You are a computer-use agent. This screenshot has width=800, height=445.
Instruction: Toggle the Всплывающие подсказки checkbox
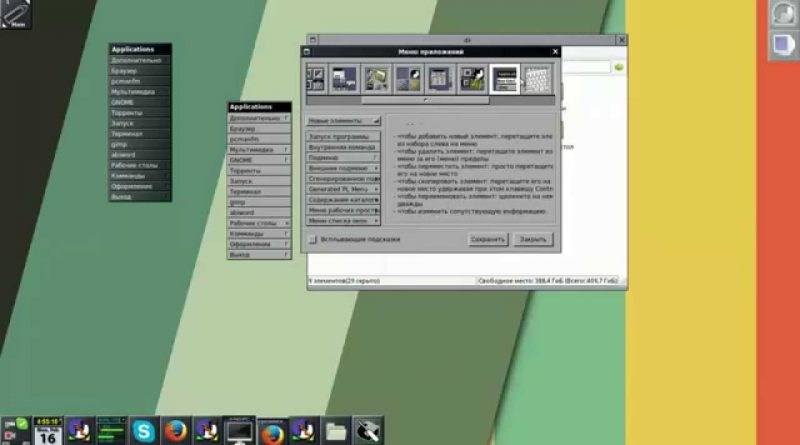coord(313,239)
